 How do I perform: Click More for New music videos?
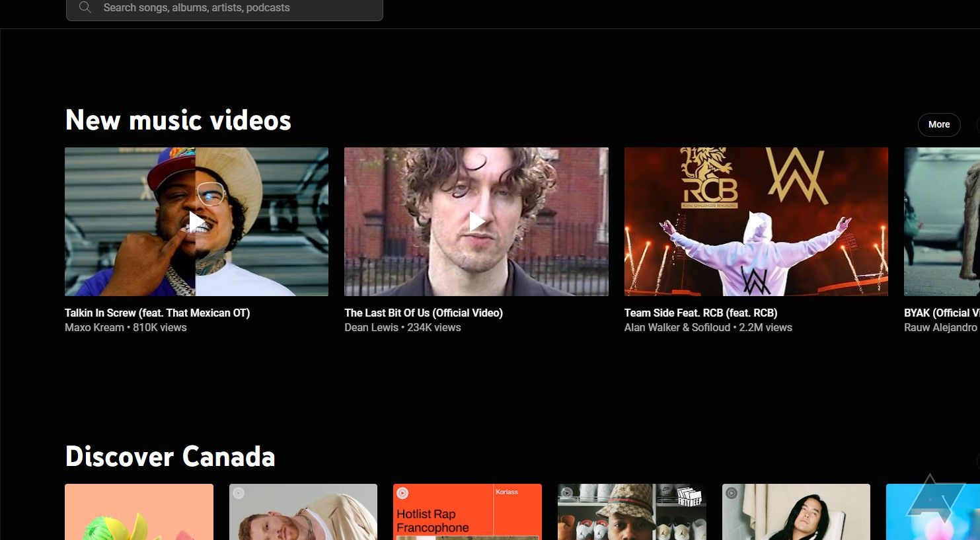[x=939, y=124]
